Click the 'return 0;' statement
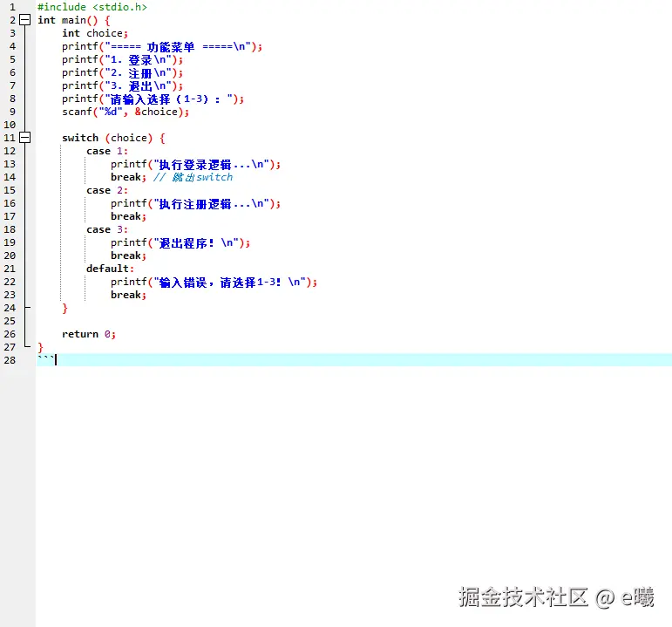 click(x=89, y=334)
